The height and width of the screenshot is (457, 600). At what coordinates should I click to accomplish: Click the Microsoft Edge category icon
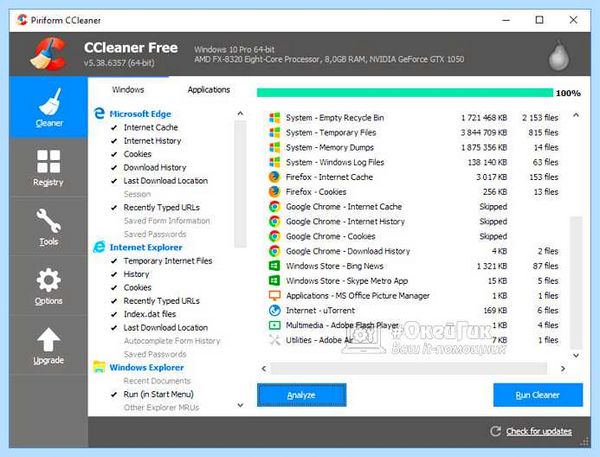(x=99, y=113)
